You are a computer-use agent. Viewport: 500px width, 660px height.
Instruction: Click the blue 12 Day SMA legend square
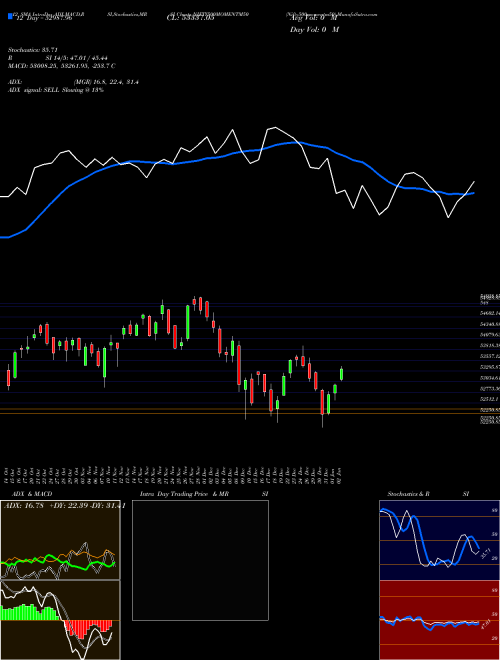click(10, 17)
